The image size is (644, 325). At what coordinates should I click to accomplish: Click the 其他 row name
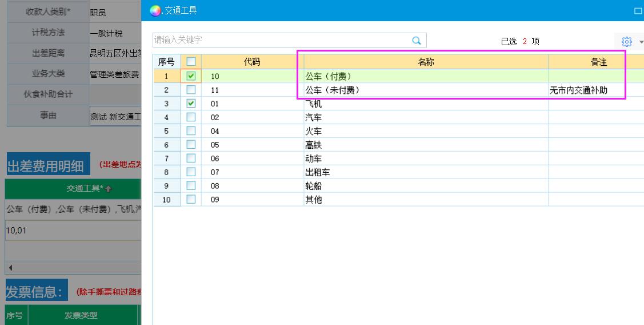pos(314,200)
